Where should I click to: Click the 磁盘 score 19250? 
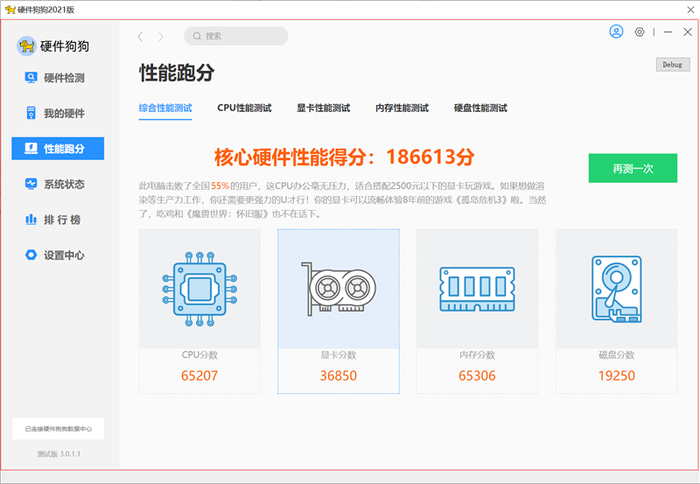617,376
